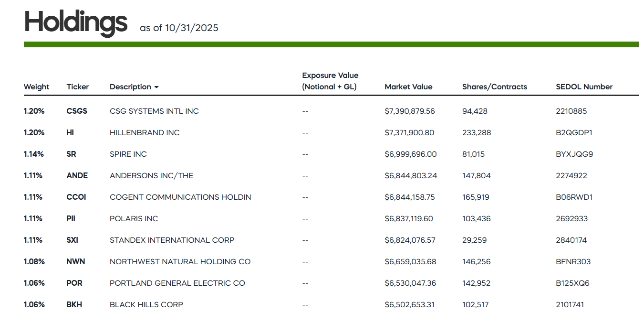644x312 pixels.
Task: Click the as of 10/31/2025 date text
Action: pos(177,28)
